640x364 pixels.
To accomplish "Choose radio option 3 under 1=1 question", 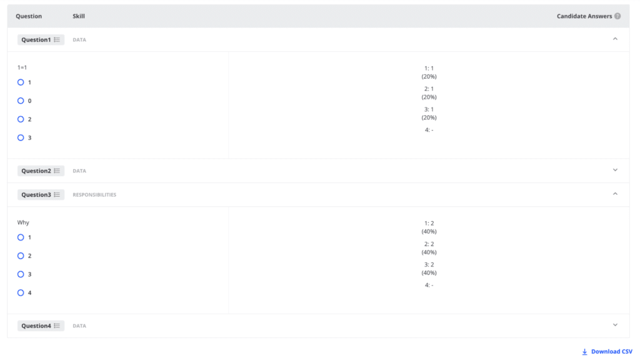I will coord(21,138).
